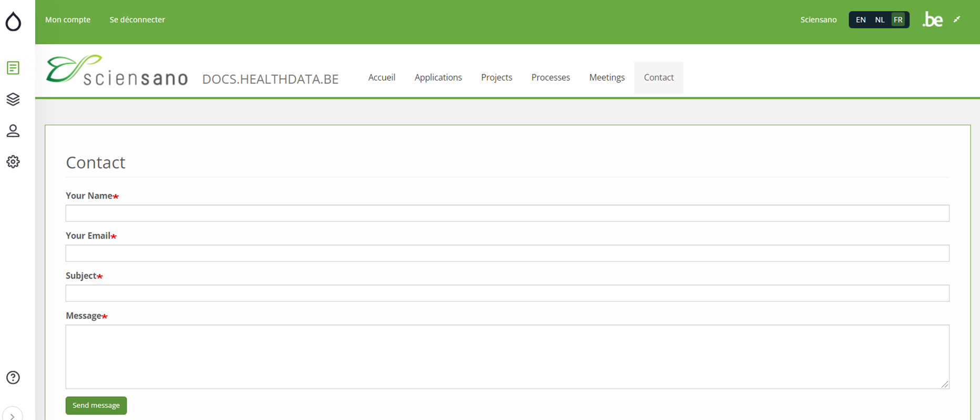Click the help question mark icon
This screenshot has height=420, width=980.
pos(13,377)
